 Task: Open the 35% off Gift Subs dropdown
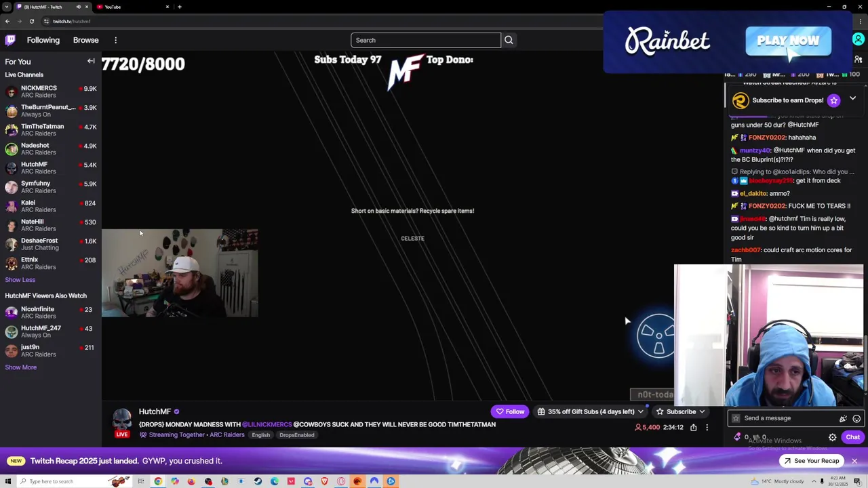point(590,411)
